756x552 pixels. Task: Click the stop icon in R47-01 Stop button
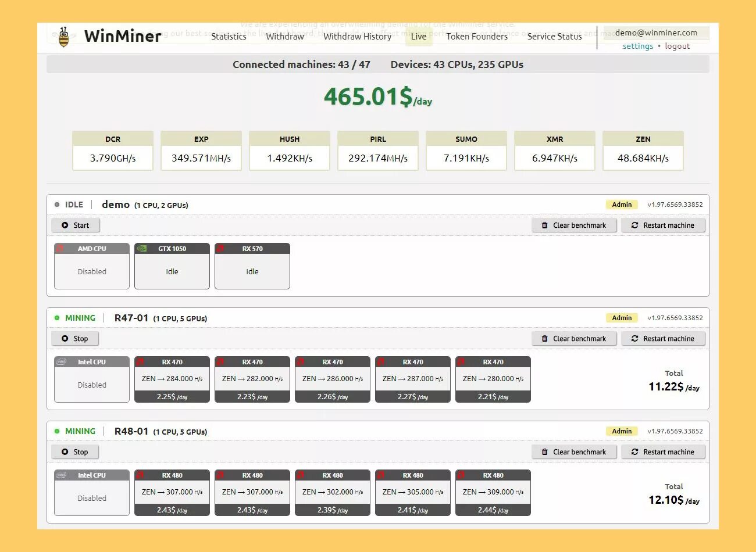click(65, 338)
